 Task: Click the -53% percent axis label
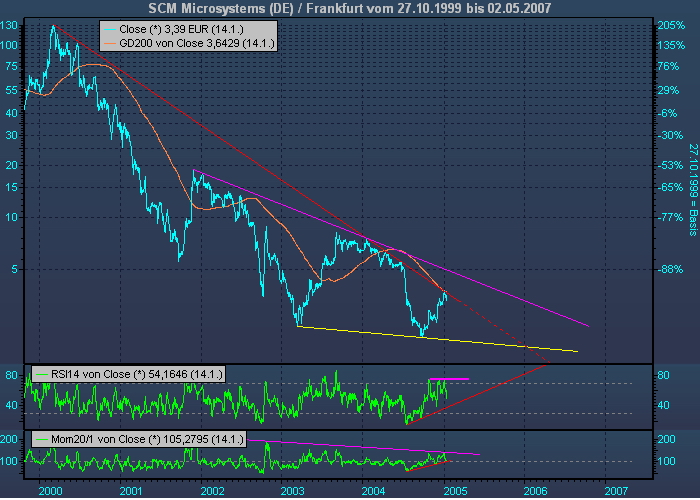[x=671, y=166]
